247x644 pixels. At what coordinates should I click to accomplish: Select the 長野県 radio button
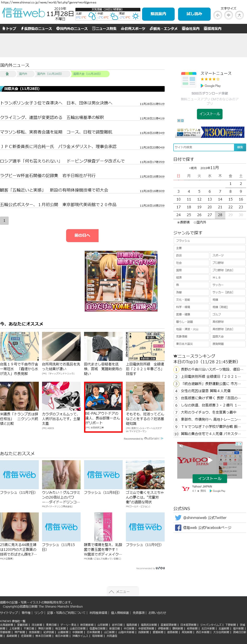pos(179,222)
